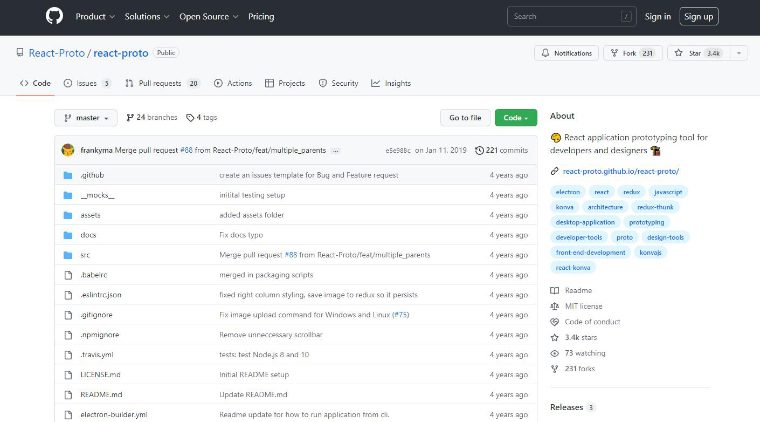Open the Security tab

pyautogui.click(x=338, y=83)
